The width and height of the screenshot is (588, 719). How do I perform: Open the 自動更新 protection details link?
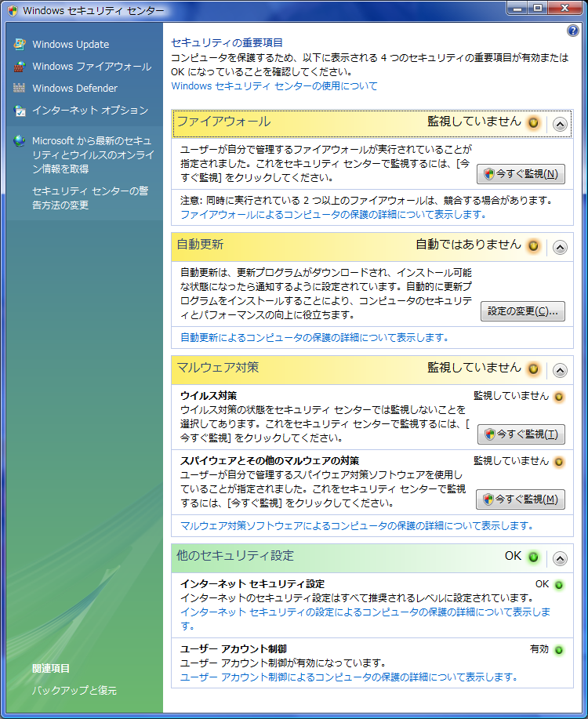click(314, 338)
